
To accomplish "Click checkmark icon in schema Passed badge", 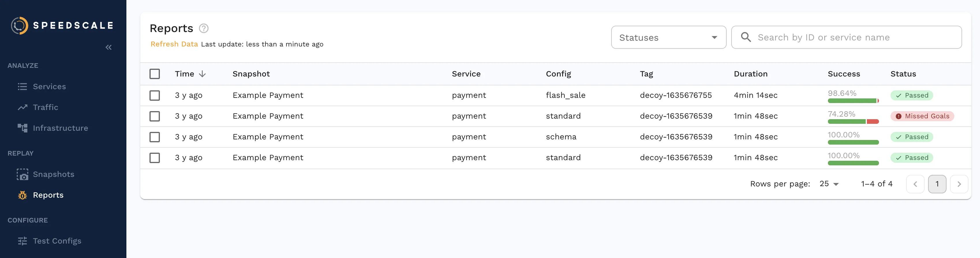I will (x=898, y=137).
